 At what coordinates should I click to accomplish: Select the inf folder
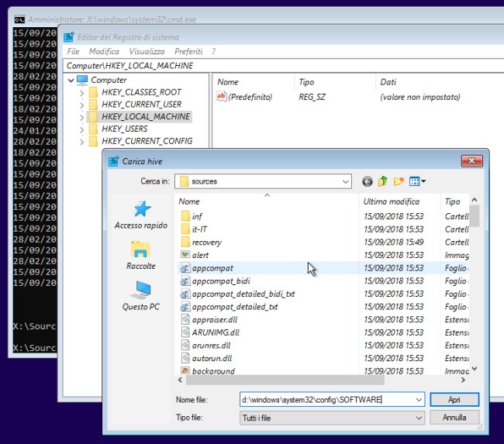[x=197, y=216]
